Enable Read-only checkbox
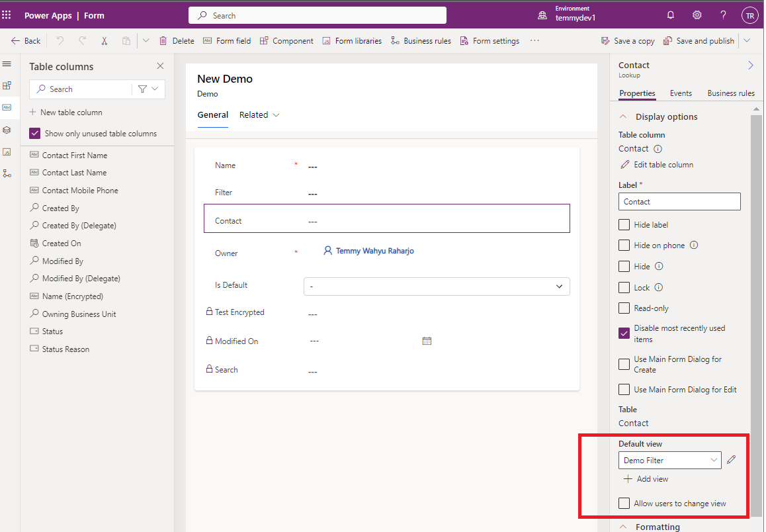The width and height of the screenshot is (766, 532). (624, 308)
